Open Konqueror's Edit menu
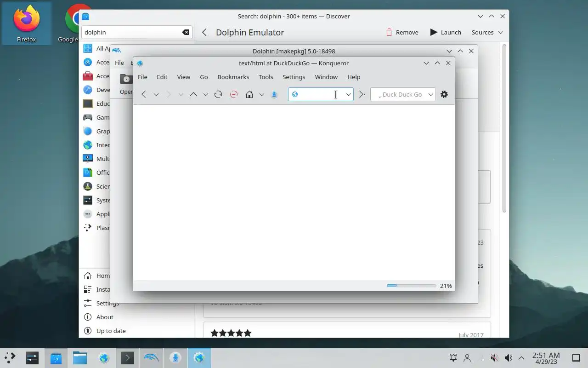This screenshot has height=368, width=588. click(x=162, y=77)
